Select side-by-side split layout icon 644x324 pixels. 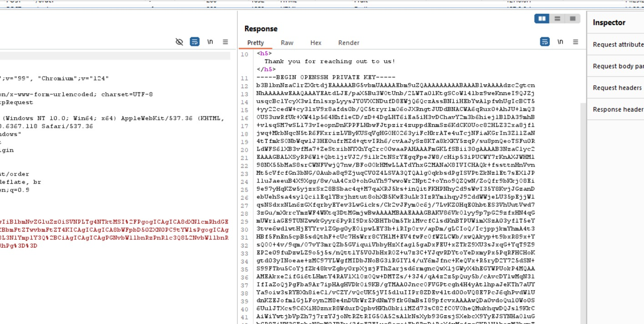coord(542,19)
